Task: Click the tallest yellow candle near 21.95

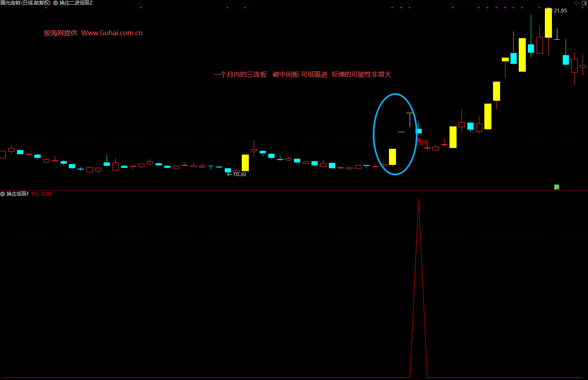Action: pos(548,23)
